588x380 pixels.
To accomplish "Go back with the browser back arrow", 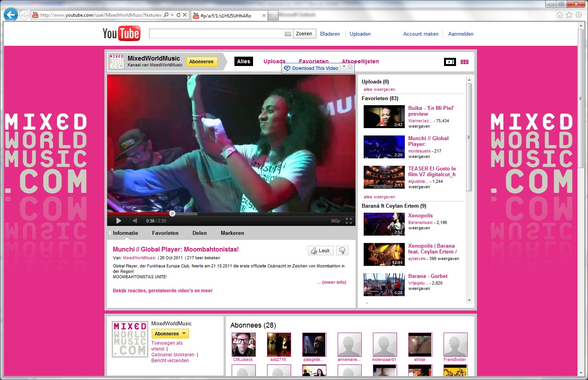I will [x=11, y=15].
